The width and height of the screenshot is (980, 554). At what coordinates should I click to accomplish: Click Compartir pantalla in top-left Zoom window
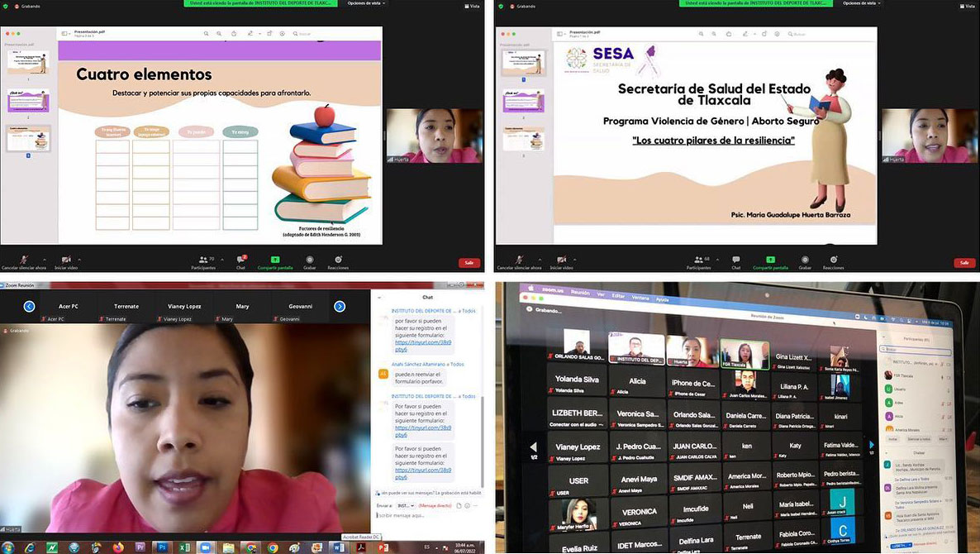pyautogui.click(x=275, y=262)
